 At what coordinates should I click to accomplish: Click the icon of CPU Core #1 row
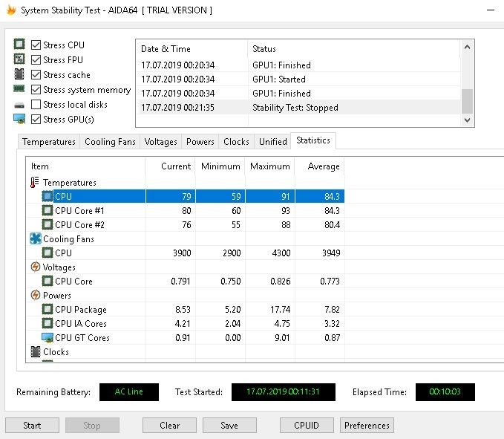48,211
